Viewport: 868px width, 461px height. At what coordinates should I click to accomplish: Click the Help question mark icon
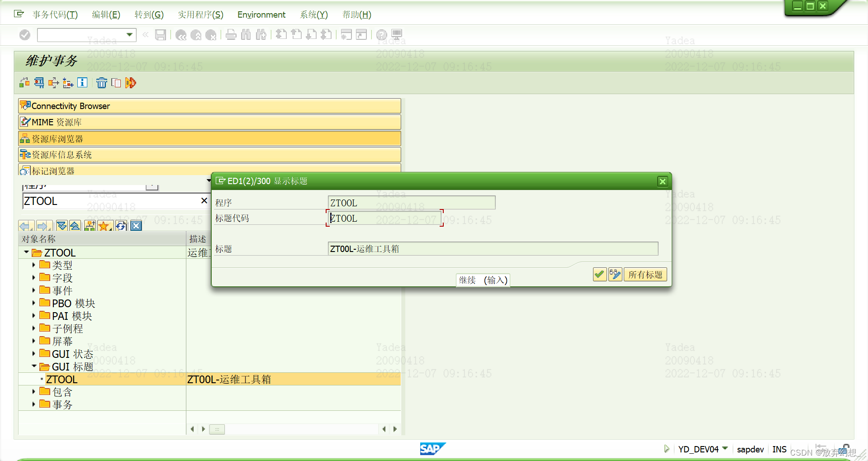pos(382,35)
